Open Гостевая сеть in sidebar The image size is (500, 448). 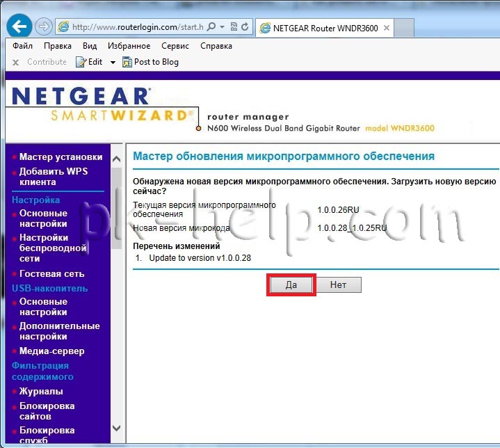52,274
